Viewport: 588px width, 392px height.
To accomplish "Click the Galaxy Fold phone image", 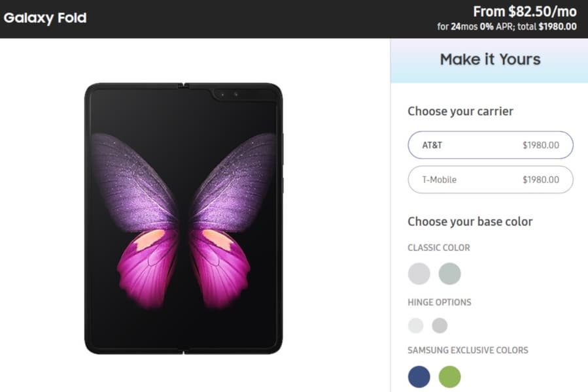I will [x=184, y=218].
